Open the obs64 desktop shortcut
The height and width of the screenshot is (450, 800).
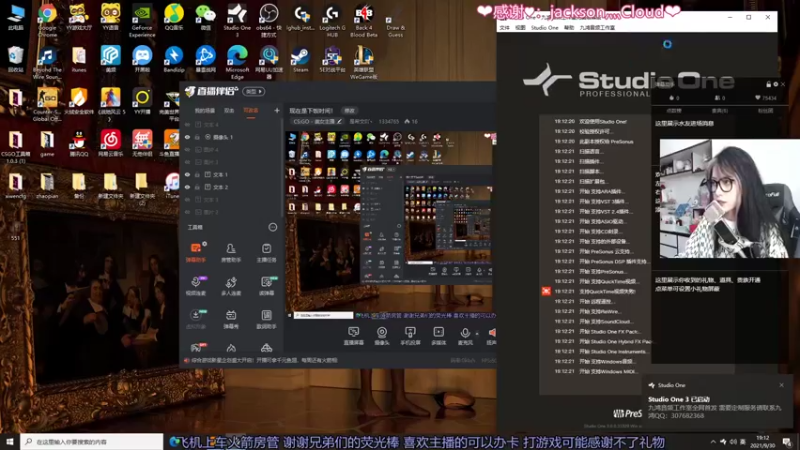pos(269,20)
